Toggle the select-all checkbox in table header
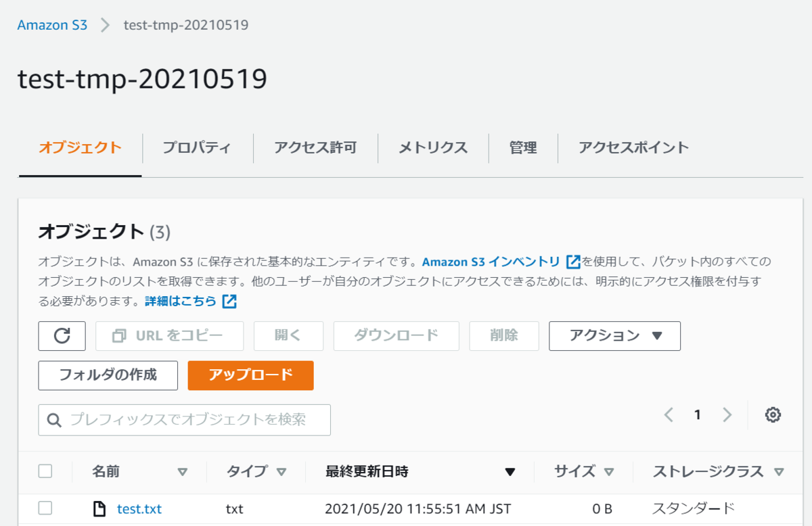Screen dimensions: 812x526 45,471
